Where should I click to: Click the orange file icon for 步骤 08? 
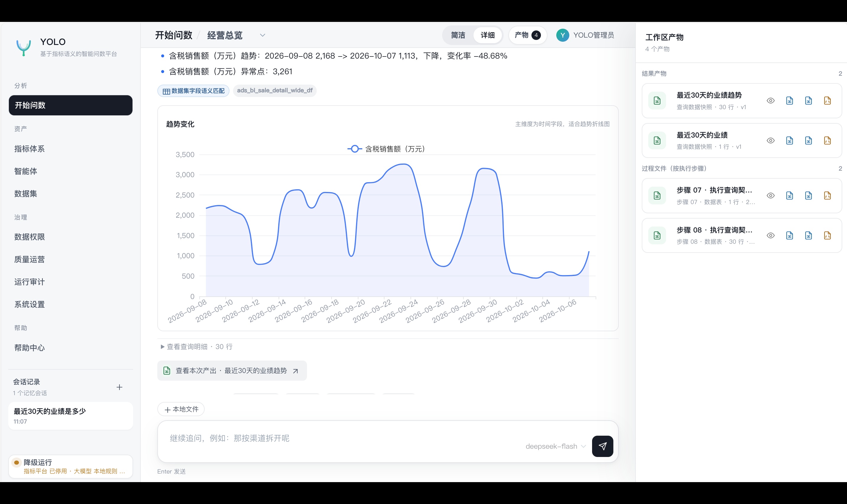827,235
